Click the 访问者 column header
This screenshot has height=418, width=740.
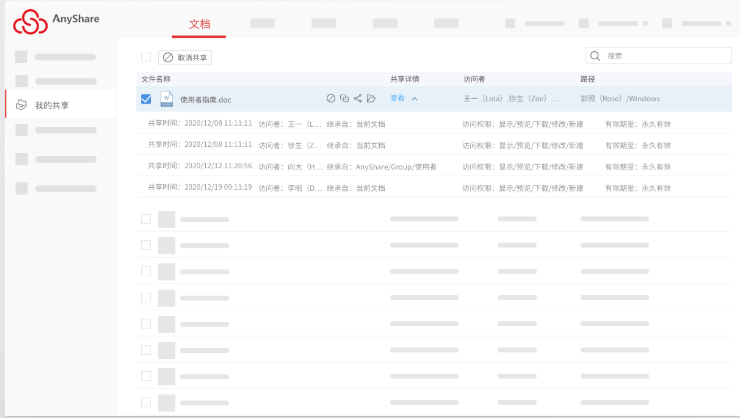click(474, 78)
